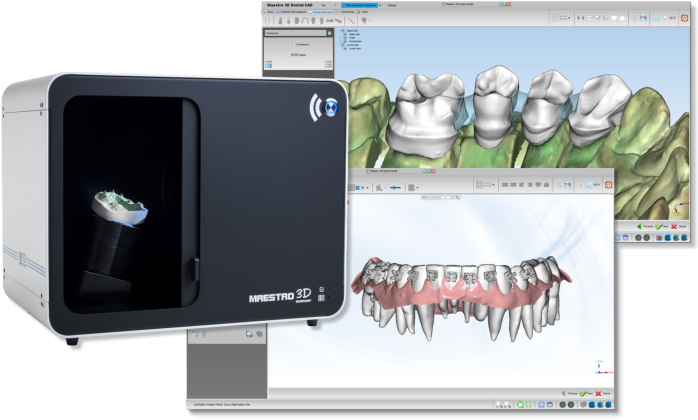Open the Virtual Setup tab

[x=345, y=12]
